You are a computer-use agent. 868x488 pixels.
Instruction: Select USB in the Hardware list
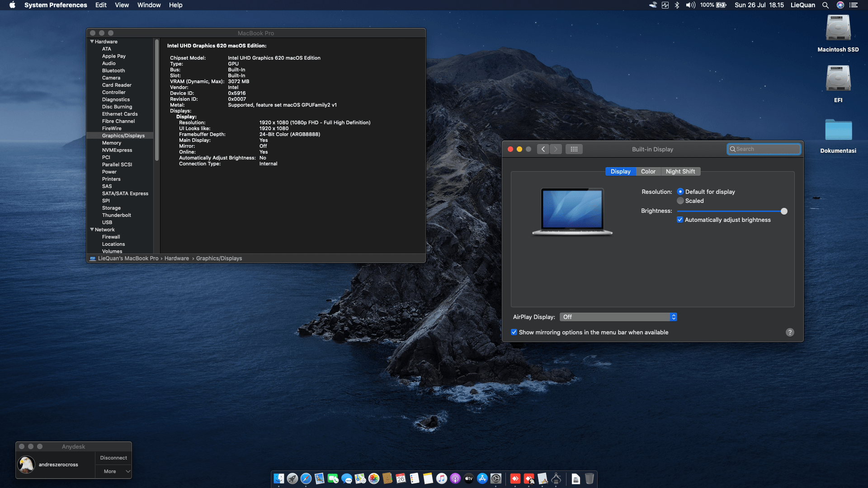107,222
